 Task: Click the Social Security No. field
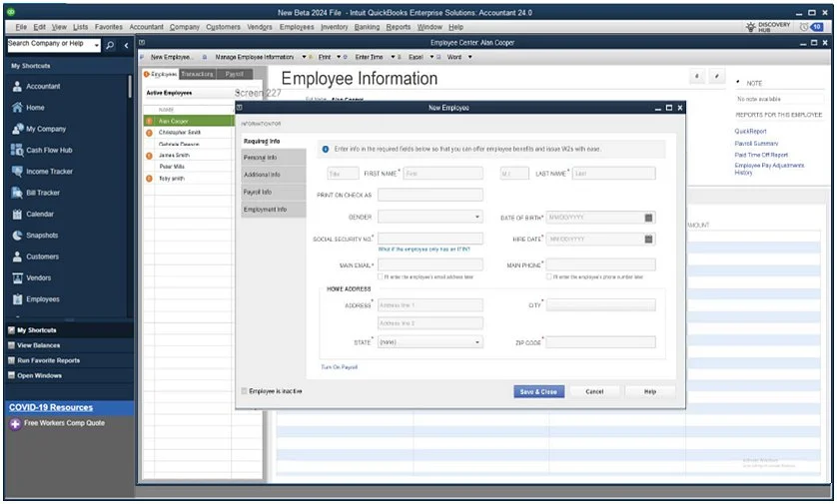pyautogui.click(x=430, y=239)
